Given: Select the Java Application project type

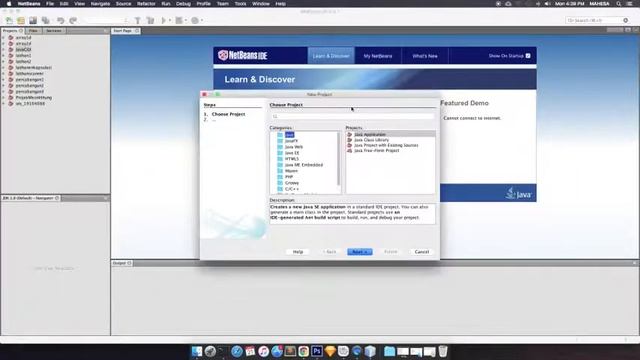Looking at the screenshot, I should (x=391, y=134).
